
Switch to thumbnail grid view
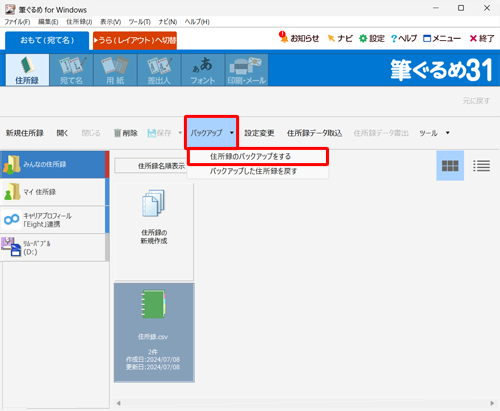tap(450, 166)
